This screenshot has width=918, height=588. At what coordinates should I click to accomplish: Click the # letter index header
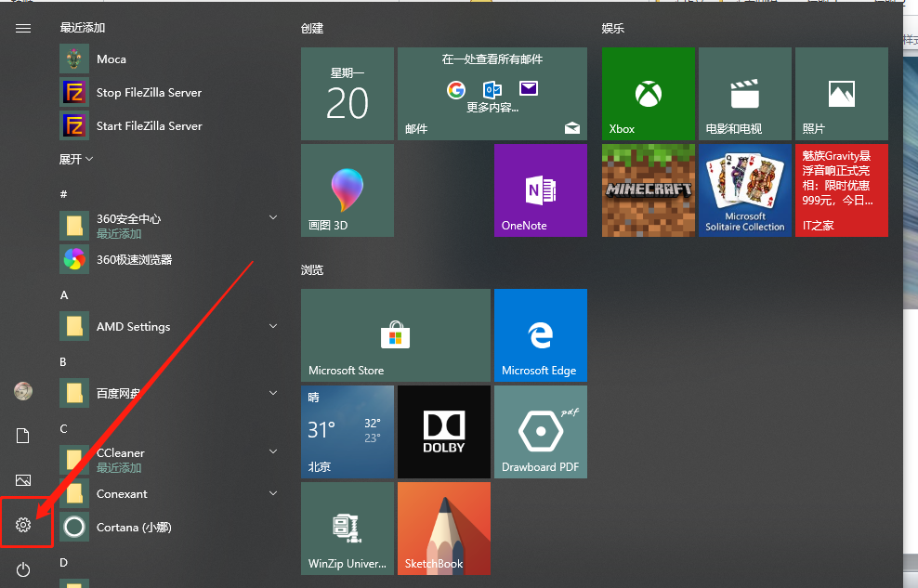tap(63, 194)
